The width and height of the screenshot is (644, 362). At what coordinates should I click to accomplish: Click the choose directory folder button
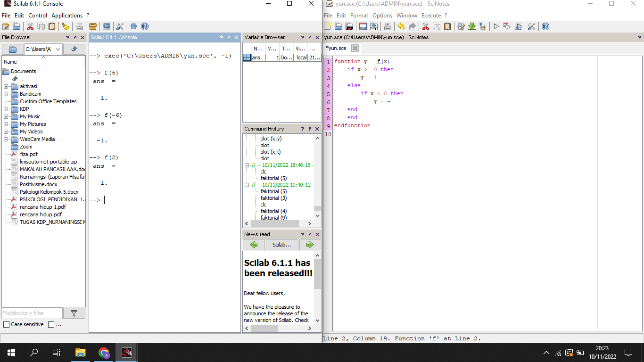point(13,49)
